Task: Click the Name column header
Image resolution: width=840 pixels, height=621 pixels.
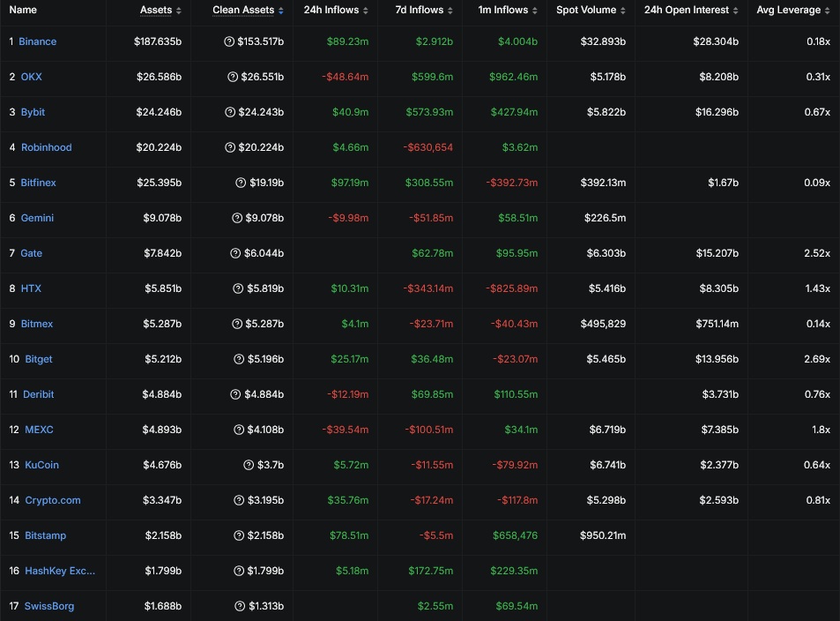Action: (x=23, y=10)
